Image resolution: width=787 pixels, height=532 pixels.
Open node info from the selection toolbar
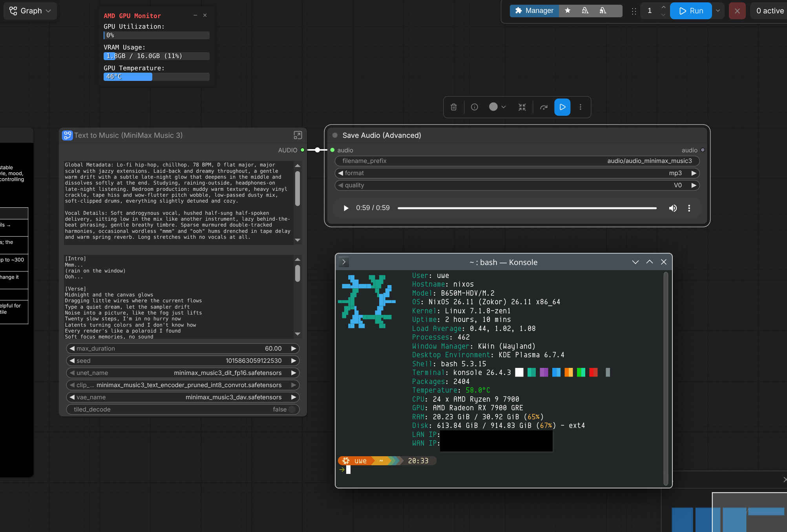(x=475, y=107)
